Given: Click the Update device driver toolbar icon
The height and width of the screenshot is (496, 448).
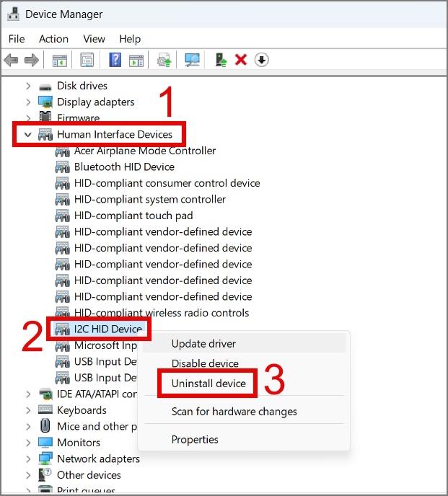Looking at the screenshot, I should coord(164,60).
